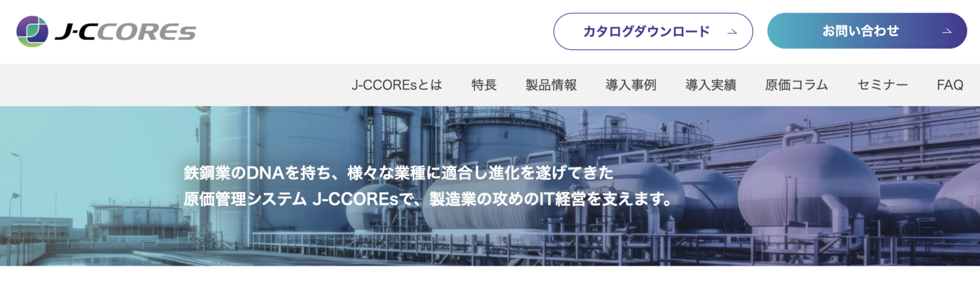
Task: Select the 導入実績 menu entry
Action: [711, 85]
